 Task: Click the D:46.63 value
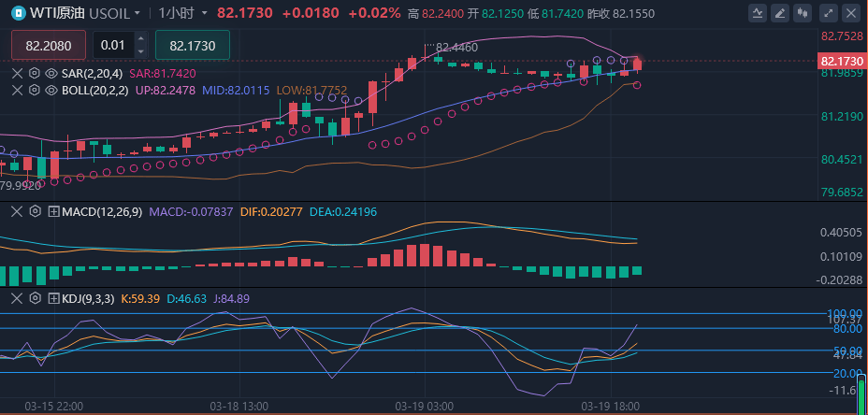186,299
